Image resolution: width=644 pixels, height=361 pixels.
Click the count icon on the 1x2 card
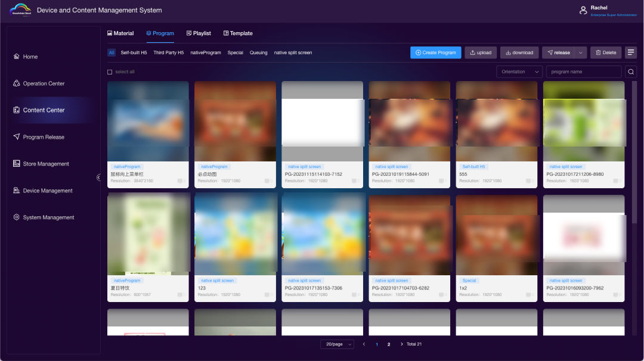click(x=530, y=294)
